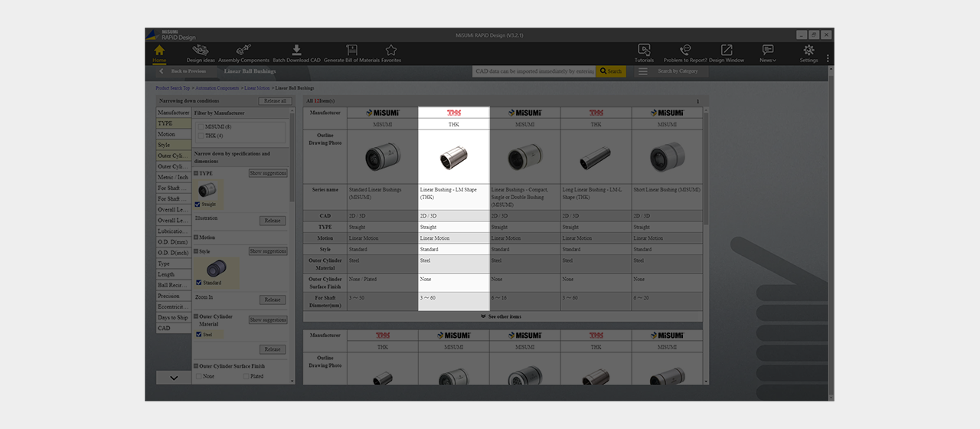
Task: Click the Release all button
Action: click(274, 101)
